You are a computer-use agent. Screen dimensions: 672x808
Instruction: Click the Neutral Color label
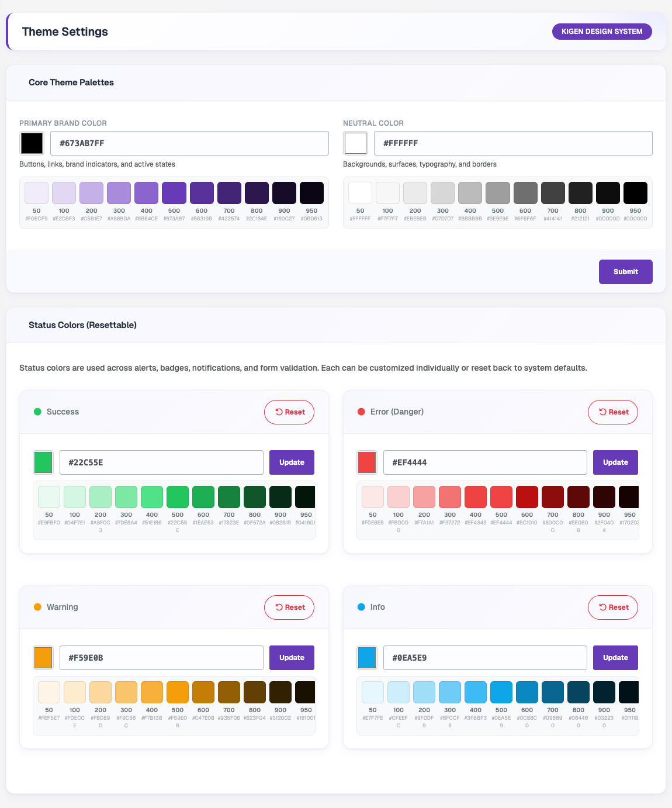(373, 123)
